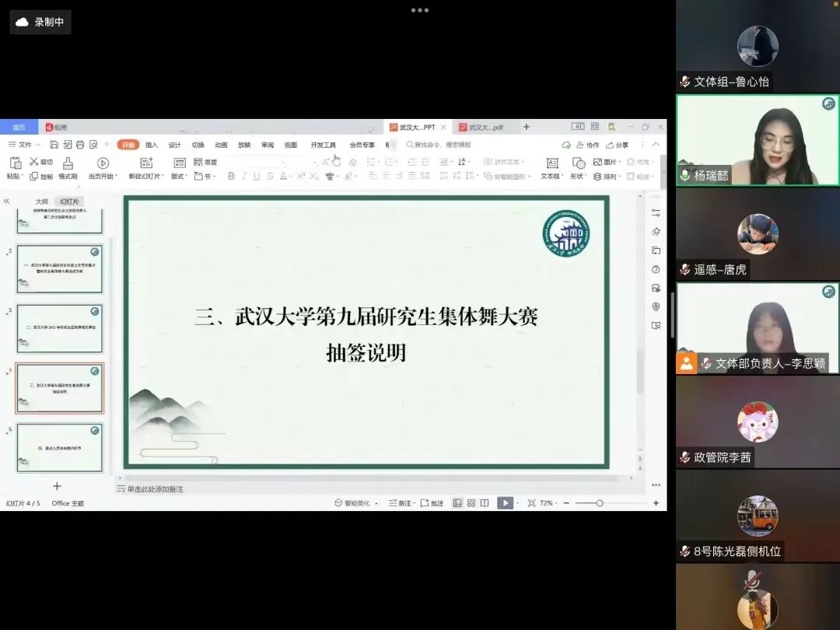Image resolution: width=840 pixels, height=630 pixels.
Task: Click the fit-to-window zoom icon
Action: pyautogui.click(x=531, y=503)
